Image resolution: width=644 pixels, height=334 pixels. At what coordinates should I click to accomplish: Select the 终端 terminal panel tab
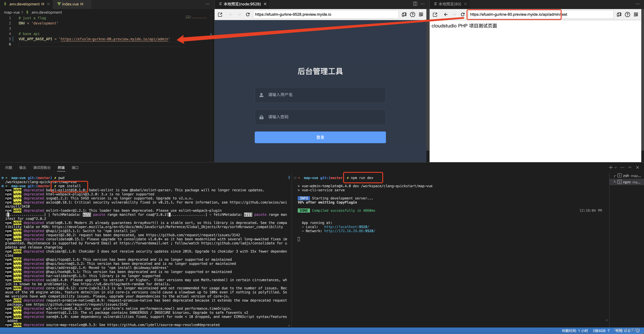(x=61, y=167)
